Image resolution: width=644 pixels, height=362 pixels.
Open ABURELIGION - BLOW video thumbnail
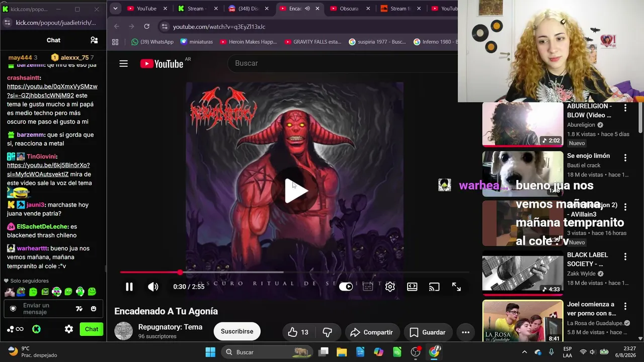pyautogui.click(x=523, y=124)
